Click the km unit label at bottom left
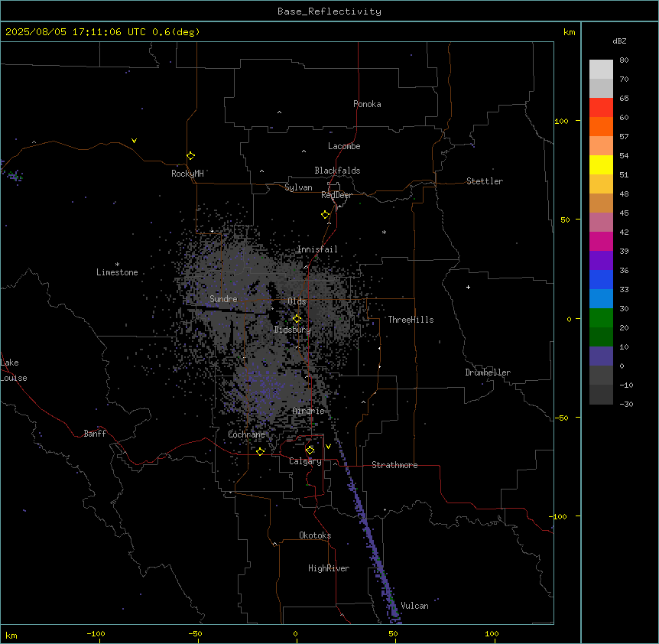 click(x=11, y=635)
